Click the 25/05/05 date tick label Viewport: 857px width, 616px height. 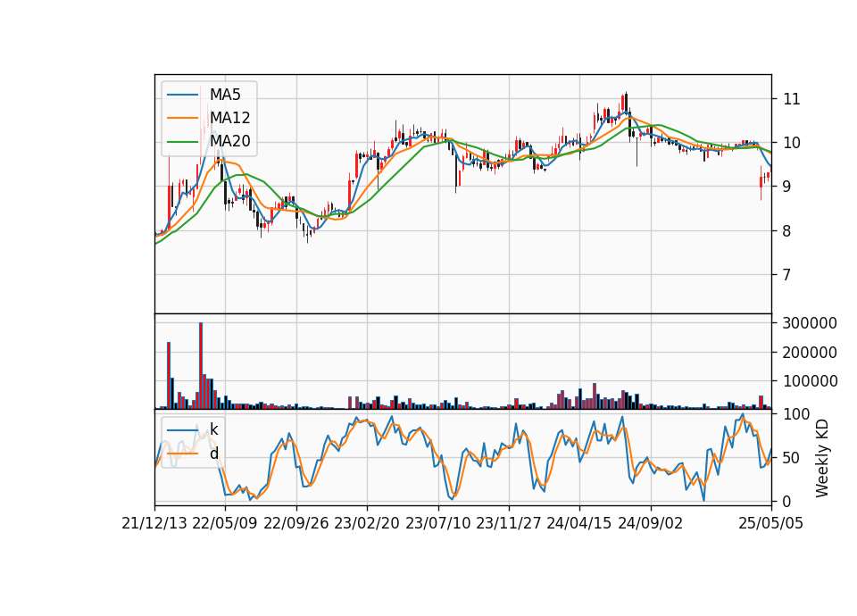click(x=771, y=524)
